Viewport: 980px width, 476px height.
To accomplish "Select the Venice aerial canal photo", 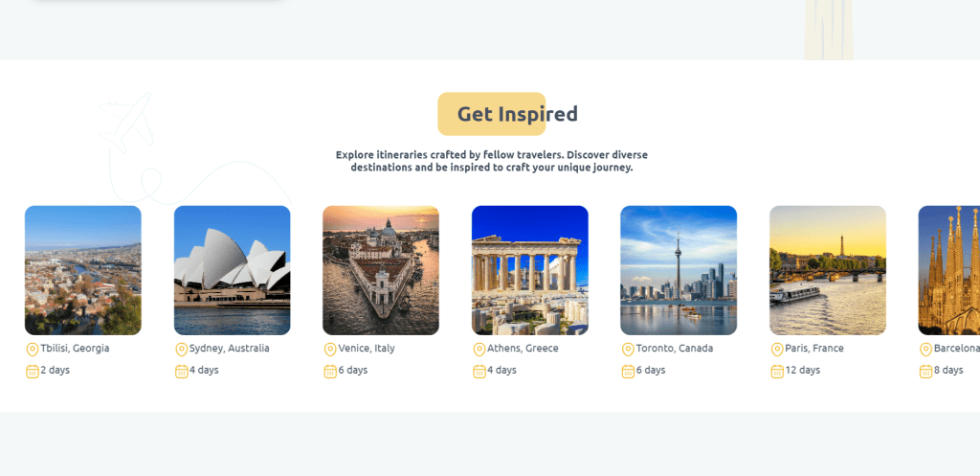I will (381, 270).
